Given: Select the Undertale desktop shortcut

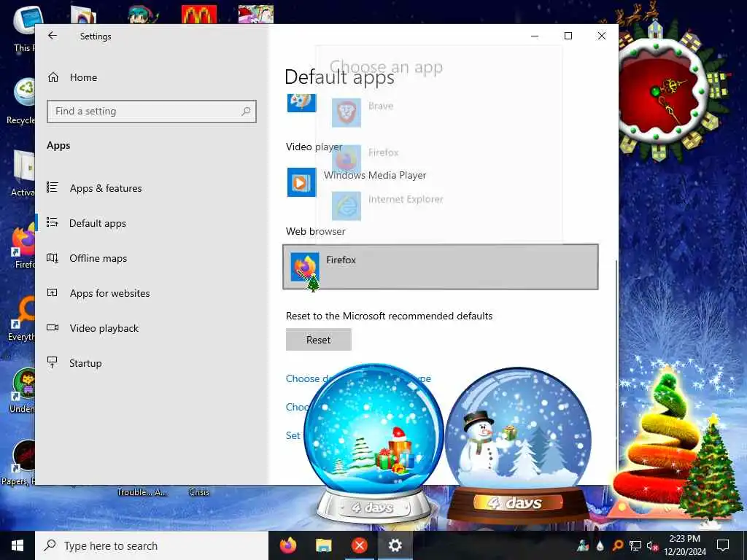Looking at the screenshot, I should pyautogui.click(x=23, y=391).
